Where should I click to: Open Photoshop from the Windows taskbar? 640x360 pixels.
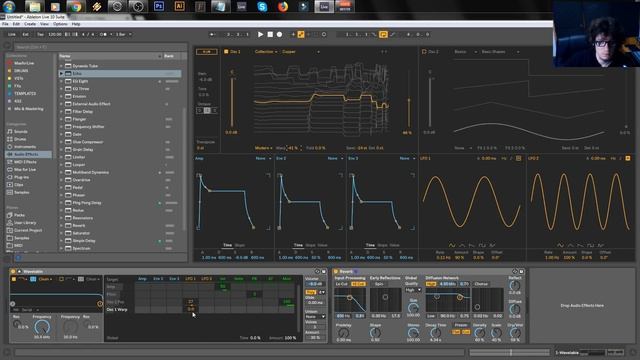pos(158,7)
